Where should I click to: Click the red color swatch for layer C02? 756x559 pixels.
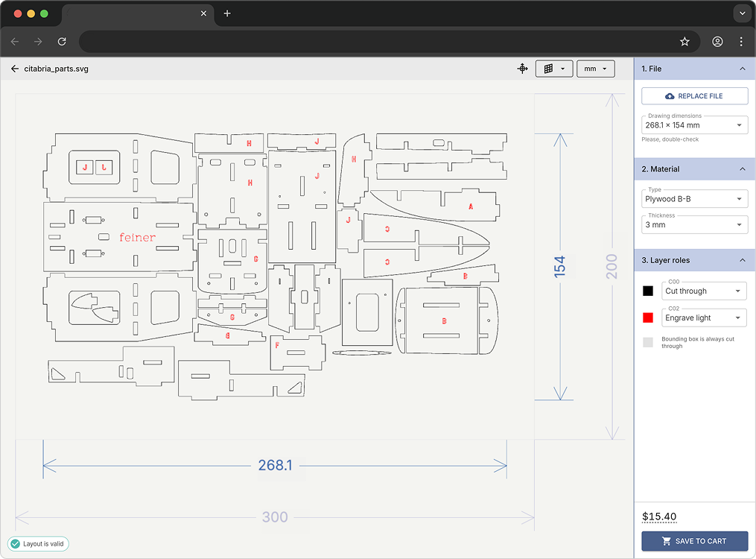[647, 318]
